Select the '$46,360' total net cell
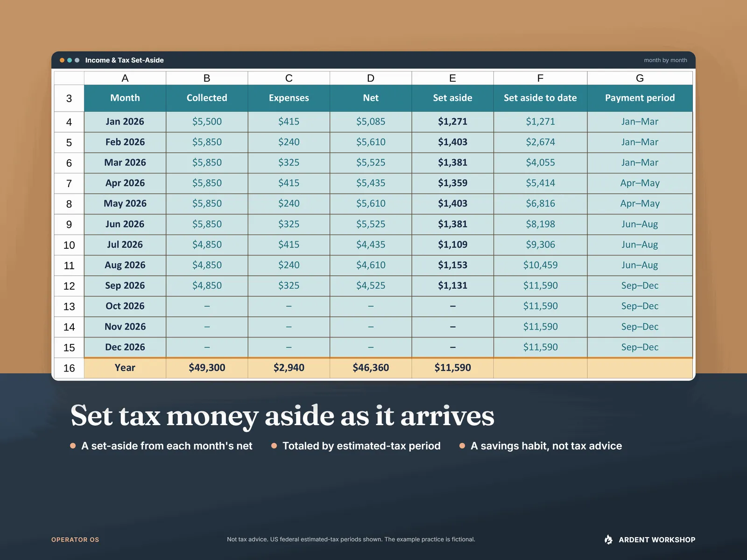Screen dimensions: 747x560 tap(371, 368)
